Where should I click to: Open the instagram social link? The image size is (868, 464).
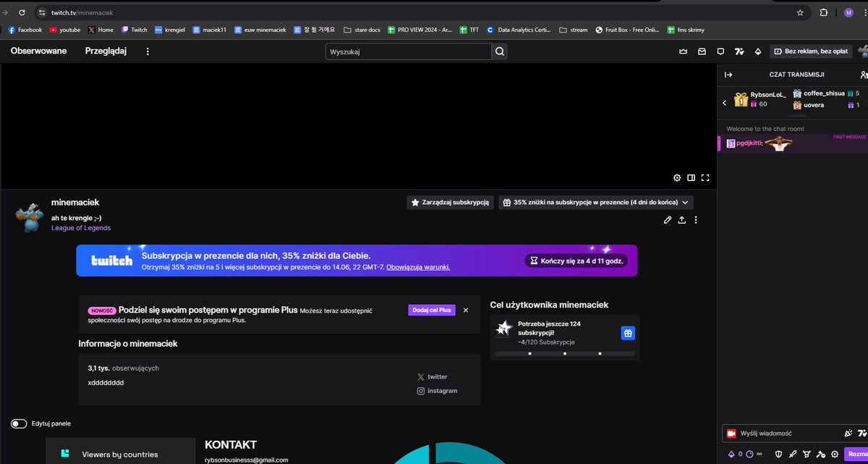(x=437, y=391)
